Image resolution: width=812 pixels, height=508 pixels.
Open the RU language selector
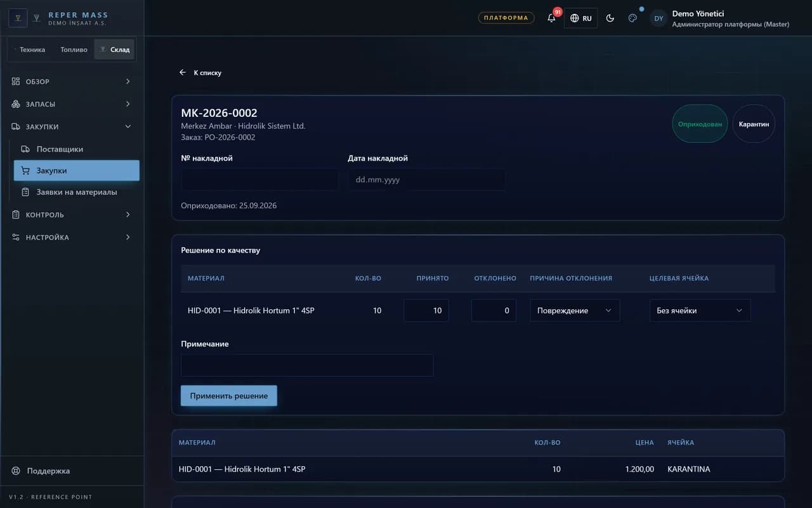point(580,18)
